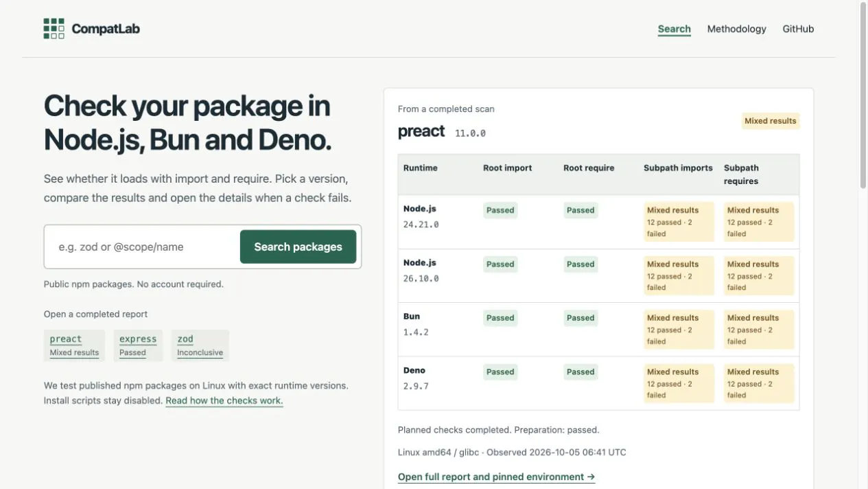Click the CompatLab grid logo icon

coord(54,29)
